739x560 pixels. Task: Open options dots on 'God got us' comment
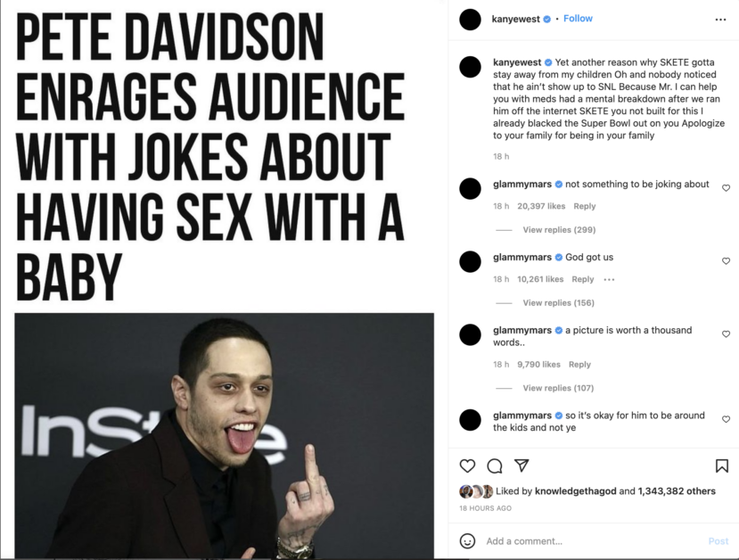click(x=609, y=279)
